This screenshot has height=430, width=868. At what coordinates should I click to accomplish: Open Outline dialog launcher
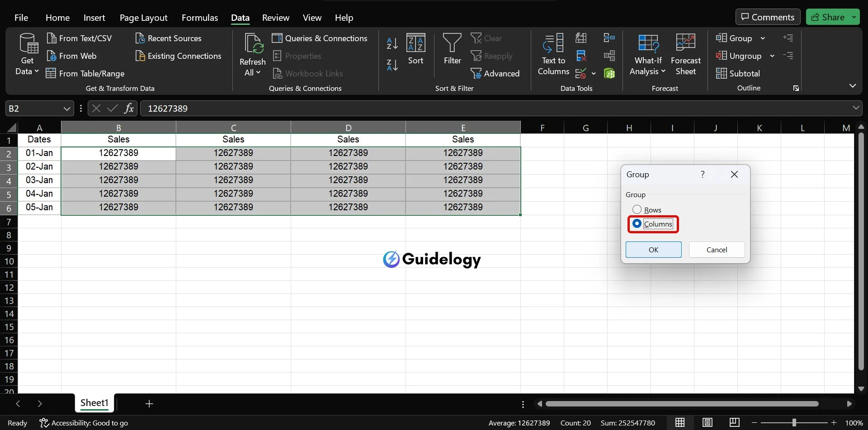[796, 88]
